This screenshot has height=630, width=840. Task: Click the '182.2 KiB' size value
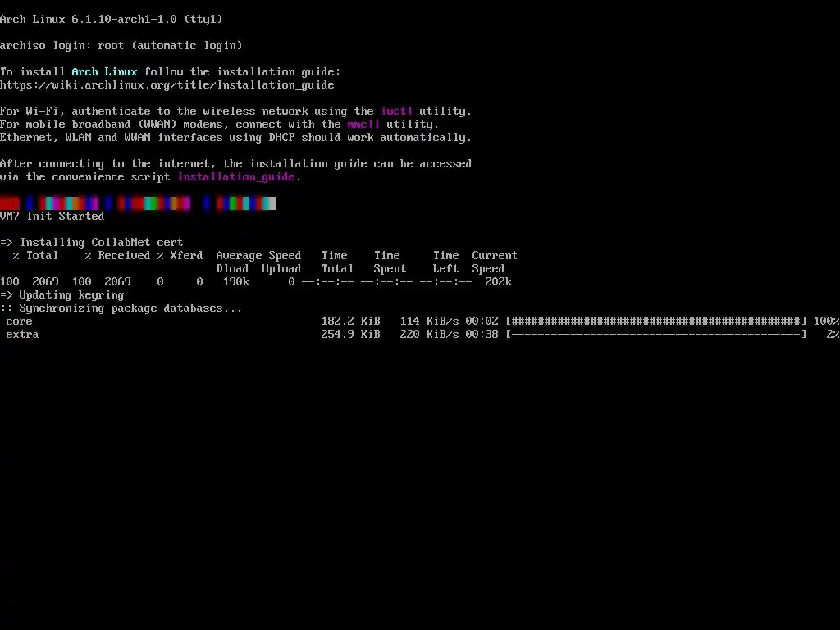[x=351, y=321]
